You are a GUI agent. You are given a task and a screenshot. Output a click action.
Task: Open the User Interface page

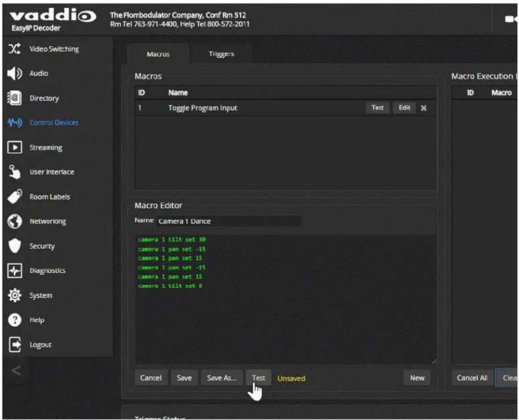tap(52, 172)
